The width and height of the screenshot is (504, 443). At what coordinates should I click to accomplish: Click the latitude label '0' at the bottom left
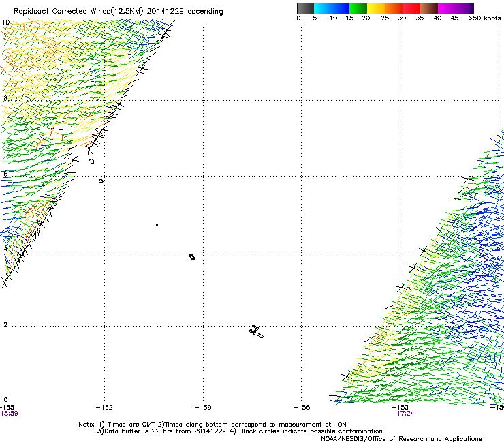click(5, 400)
